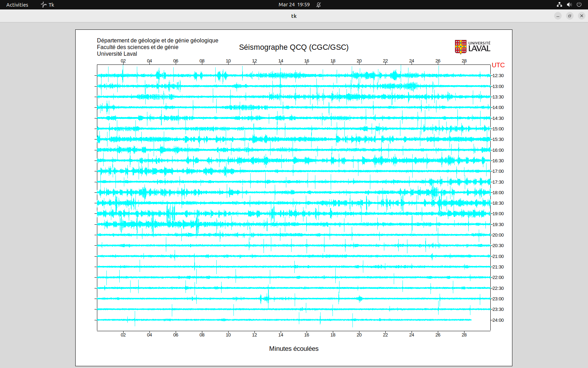Image resolution: width=588 pixels, height=368 pixels.
Task: Click the Mar 24 19:59 clock
Action: coord(294,5)
